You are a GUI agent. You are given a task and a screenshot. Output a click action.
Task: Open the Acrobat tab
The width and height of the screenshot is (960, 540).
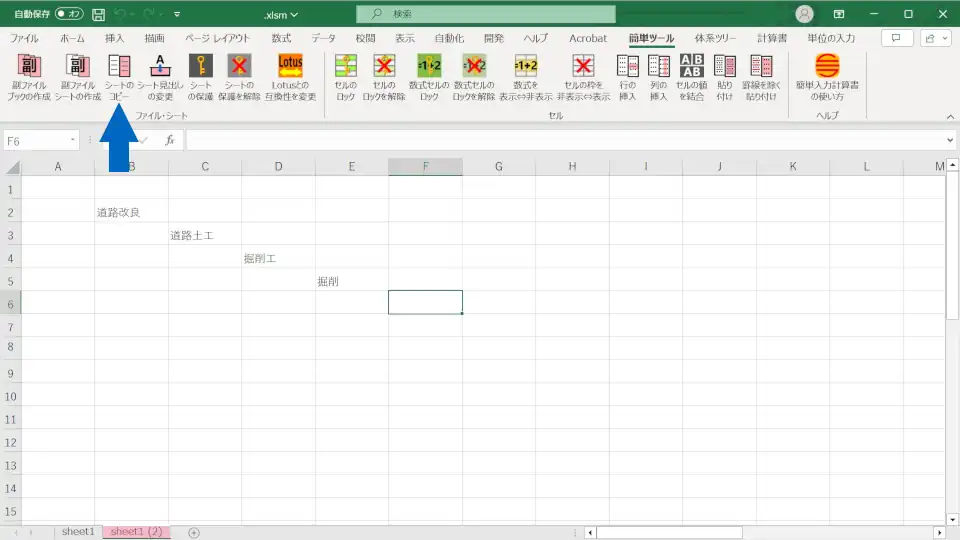click(588, 38)
